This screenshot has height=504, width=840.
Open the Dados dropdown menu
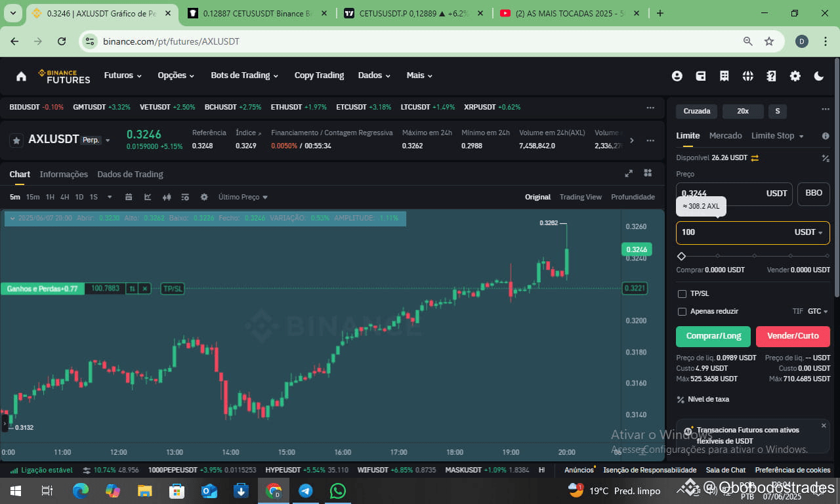374,75
